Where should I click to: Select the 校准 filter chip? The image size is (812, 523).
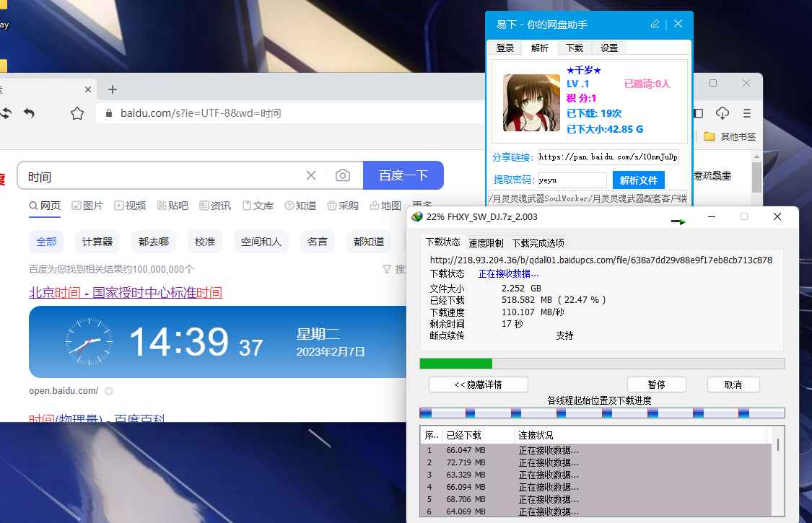click(204, 242)
